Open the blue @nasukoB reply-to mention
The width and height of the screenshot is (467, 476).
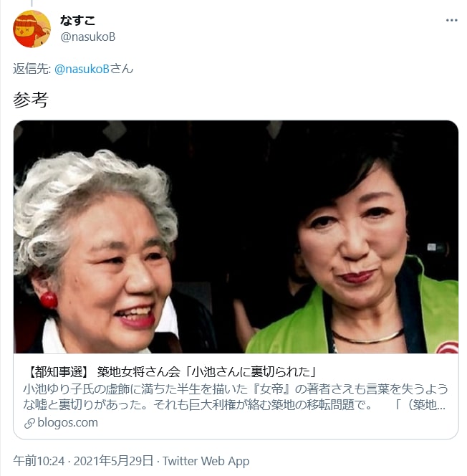82,69
